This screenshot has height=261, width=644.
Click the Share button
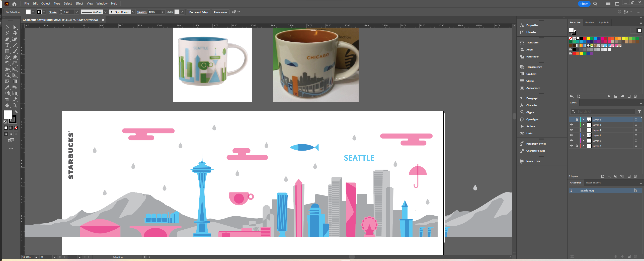click(x=584, y=4)
